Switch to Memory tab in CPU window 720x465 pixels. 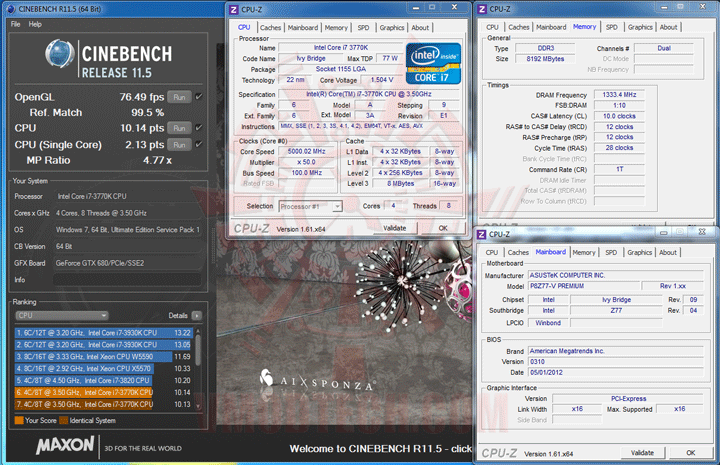tap(336, 28)
